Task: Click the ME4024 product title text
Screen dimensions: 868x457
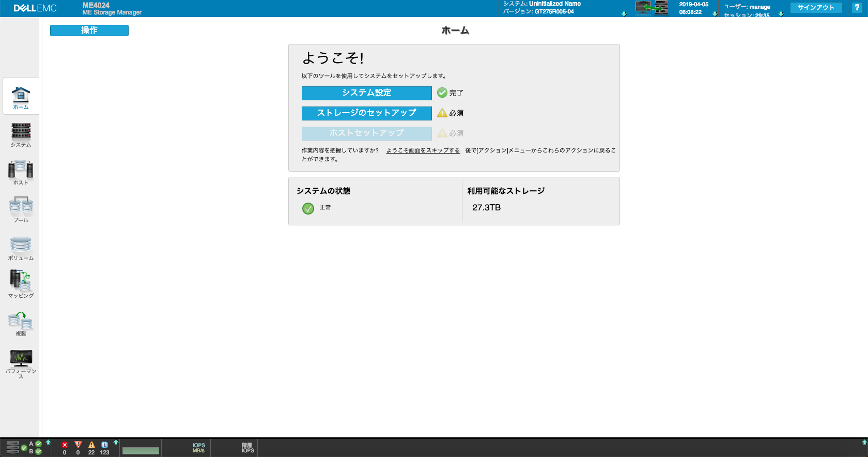Action: (96, 5)
